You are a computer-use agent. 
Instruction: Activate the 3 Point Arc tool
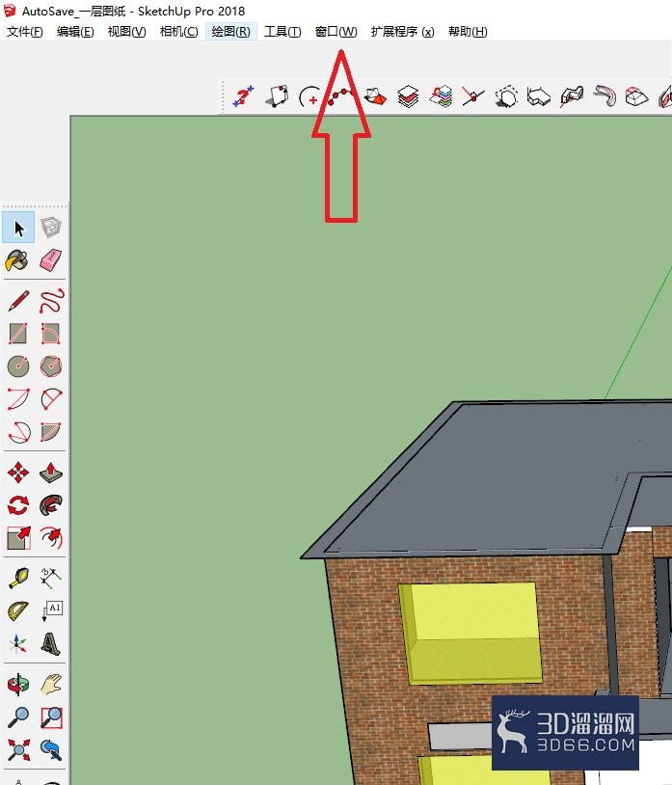pyautogui.click(x=19, y=432)
